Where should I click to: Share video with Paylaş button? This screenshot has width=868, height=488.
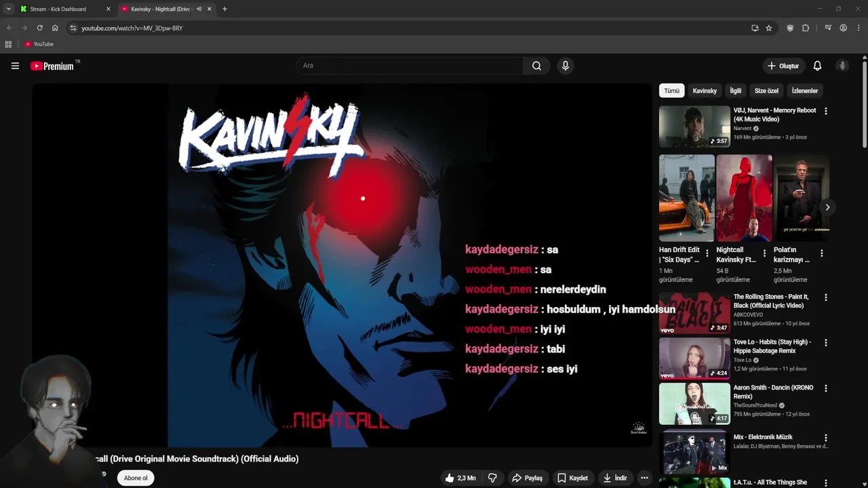(x=527, y=478)
